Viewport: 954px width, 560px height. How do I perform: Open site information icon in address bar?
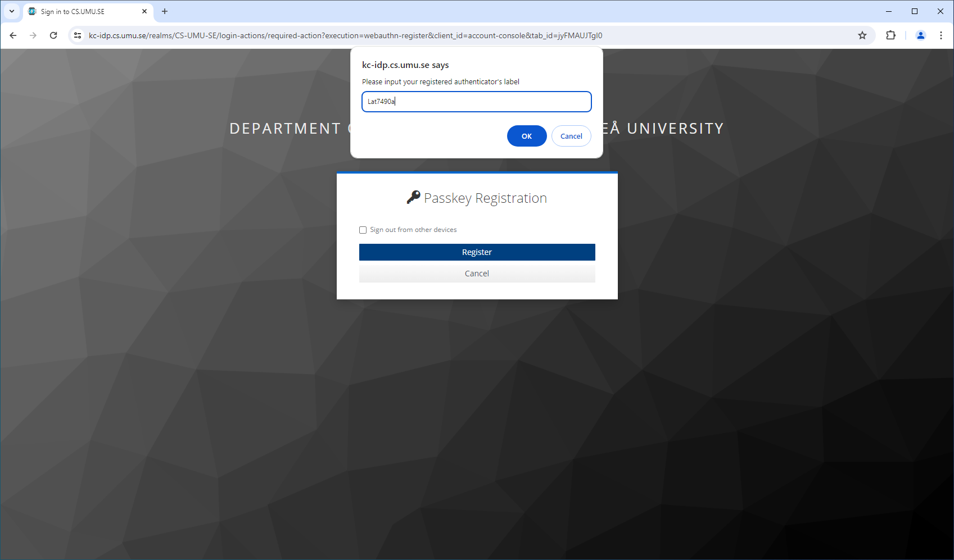pyautogui.click(x=78, y=35)
